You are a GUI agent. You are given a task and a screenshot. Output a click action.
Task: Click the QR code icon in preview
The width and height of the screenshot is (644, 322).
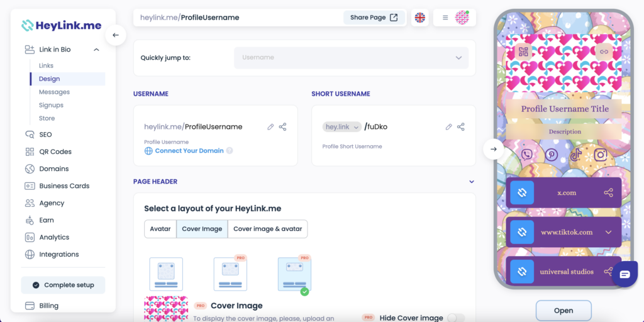pyautogui.click(x=523, y=52)
